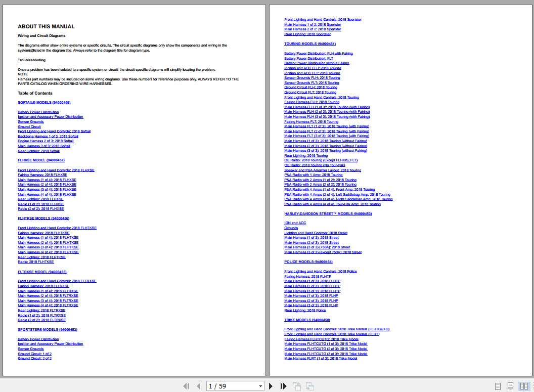Open Main Harness FLT (2 of 3) with Fairing
The height and width of the screenshot is (392, 534).
(327, 132)
